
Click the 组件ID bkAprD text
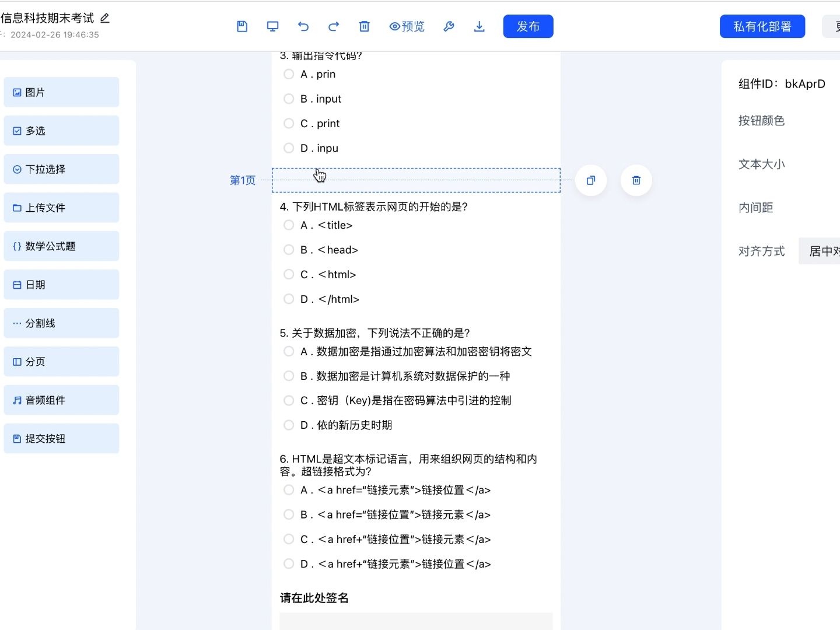point(782,84)
